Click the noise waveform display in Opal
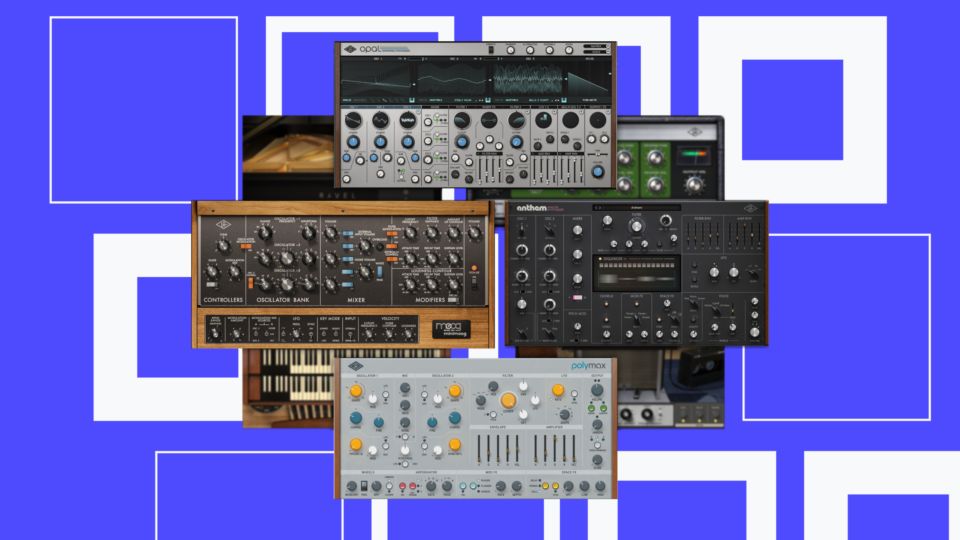 527,78
